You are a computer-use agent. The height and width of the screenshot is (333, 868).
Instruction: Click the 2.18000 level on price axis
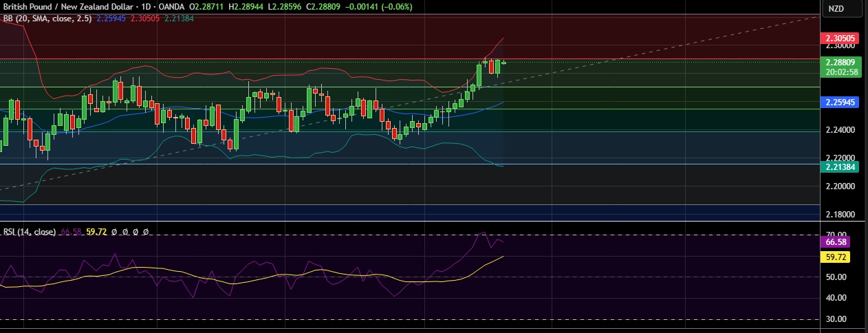pyautogui.click(x=839, y=215)
